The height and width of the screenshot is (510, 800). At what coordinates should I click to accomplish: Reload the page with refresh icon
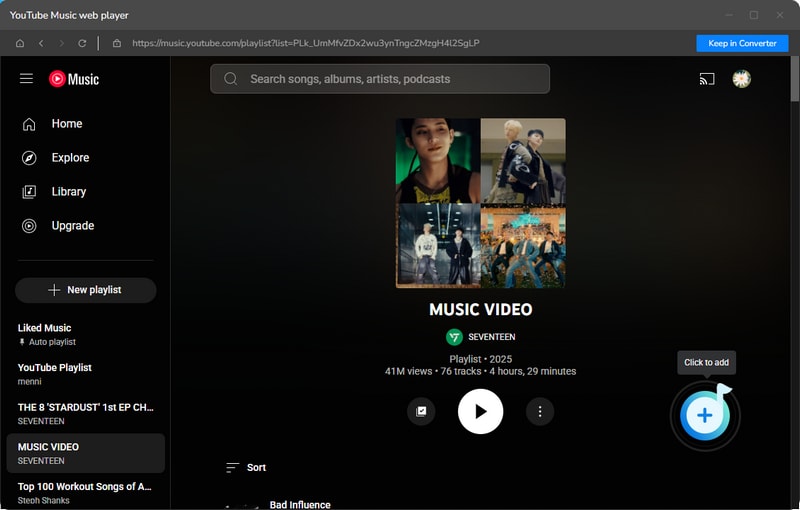(82, 43)
